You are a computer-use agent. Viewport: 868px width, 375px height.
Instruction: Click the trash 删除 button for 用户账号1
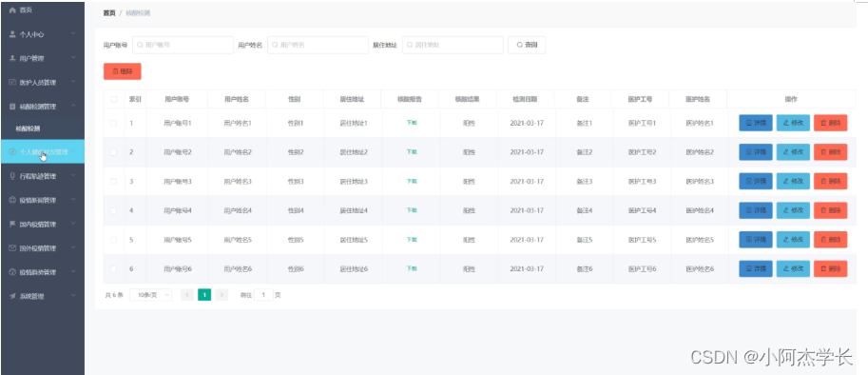tap(830, 123)
